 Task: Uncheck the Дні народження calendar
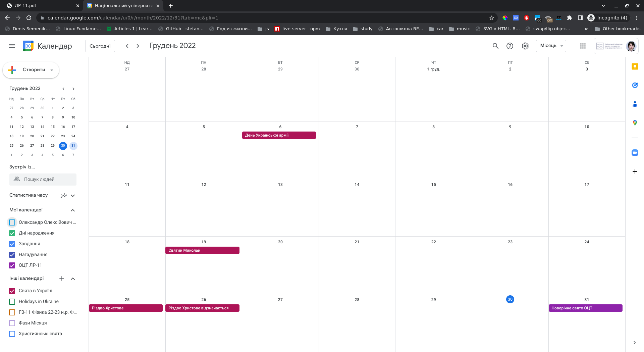click(x=12, y=233)
